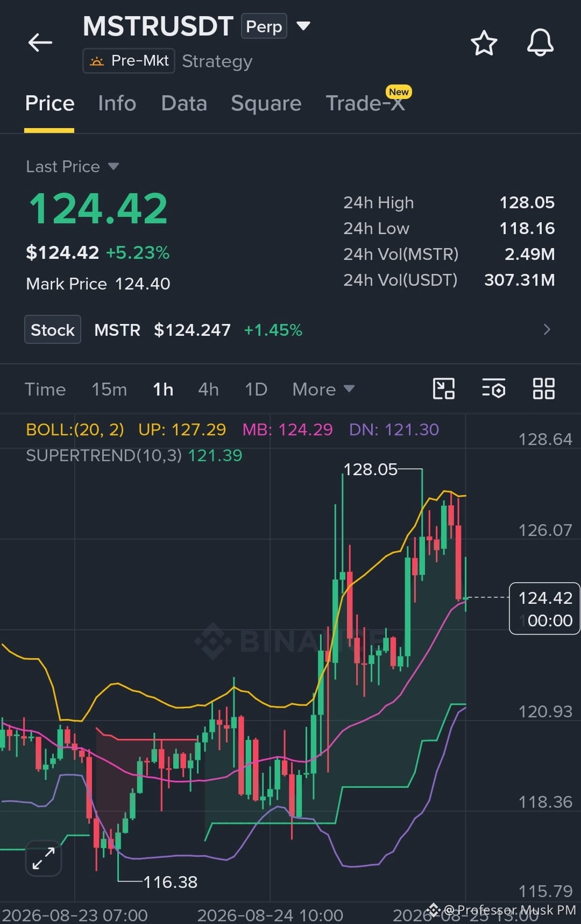Click the Strategy company name
Screen dimensions: 581x924
tap(217, 61)
